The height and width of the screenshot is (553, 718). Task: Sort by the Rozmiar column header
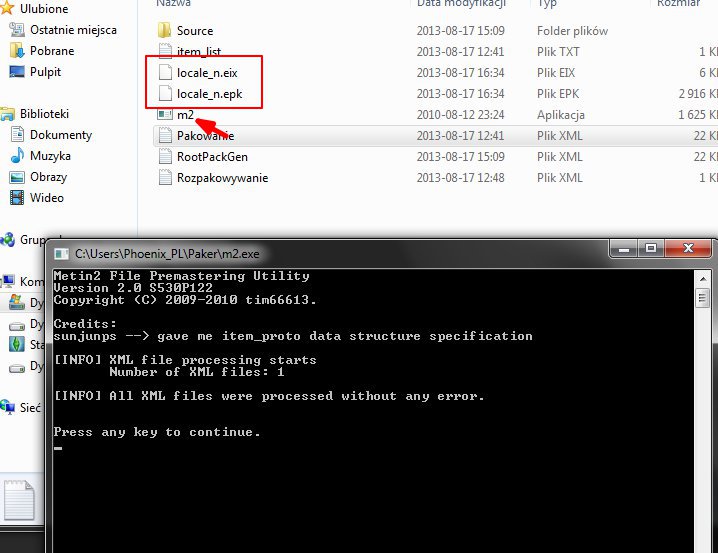click(679, 3)
